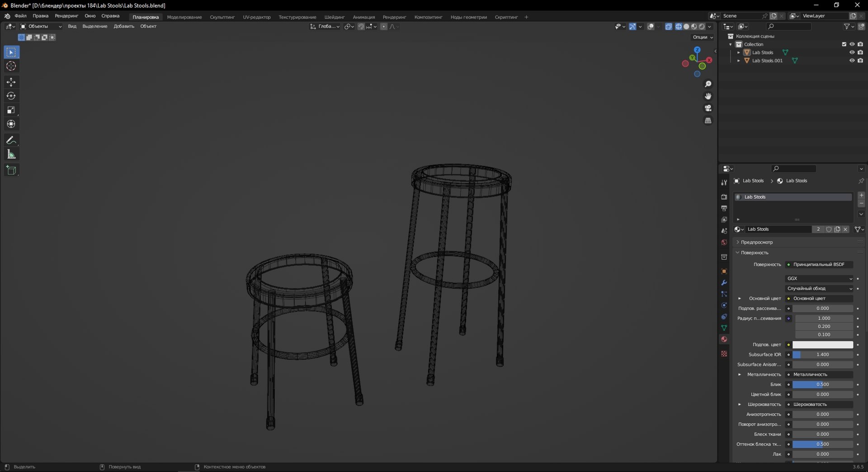Switch perspective/orthographic grid icon
868x472 pixels.
pos(708,120)
